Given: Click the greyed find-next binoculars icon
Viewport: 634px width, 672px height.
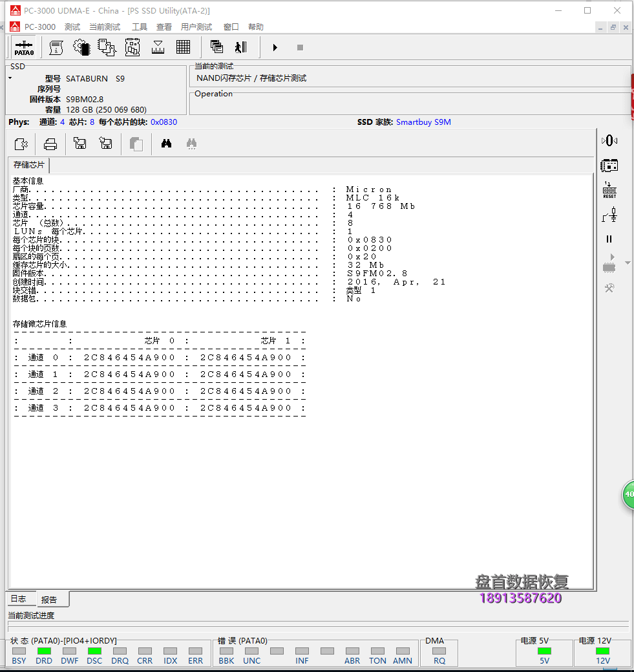Looking at the screenshot, I should 191,144.
